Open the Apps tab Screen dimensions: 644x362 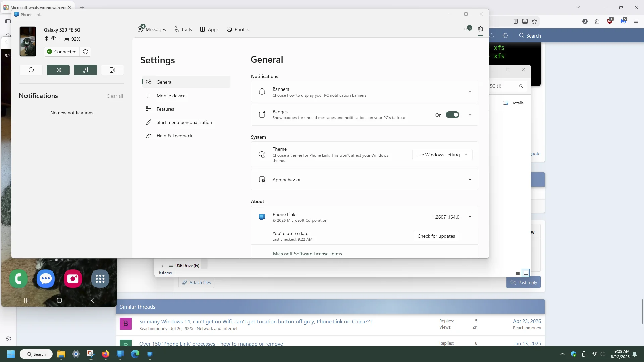[209, 29]
